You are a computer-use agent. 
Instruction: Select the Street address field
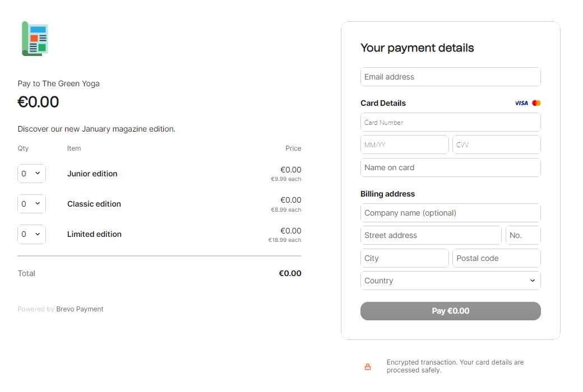[x=431, y=235]
